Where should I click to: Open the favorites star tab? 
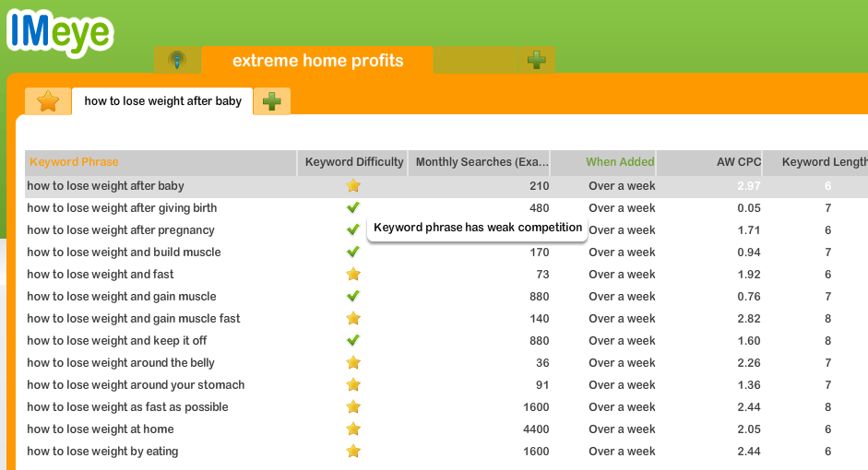point(48,101)
